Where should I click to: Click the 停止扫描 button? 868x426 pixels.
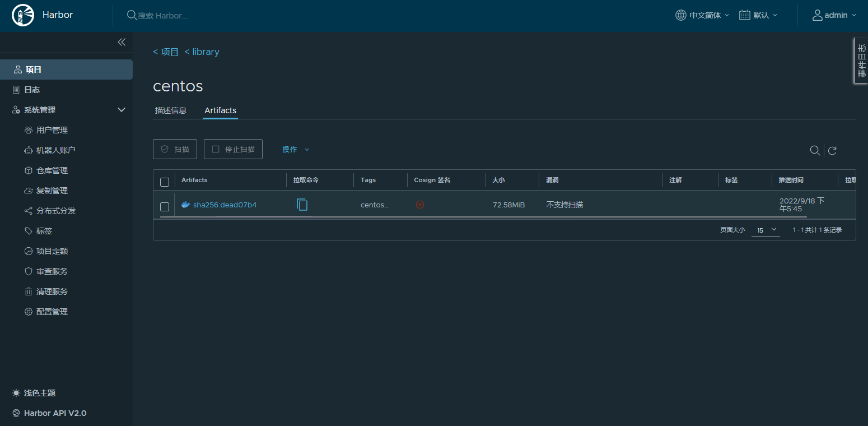233,149
